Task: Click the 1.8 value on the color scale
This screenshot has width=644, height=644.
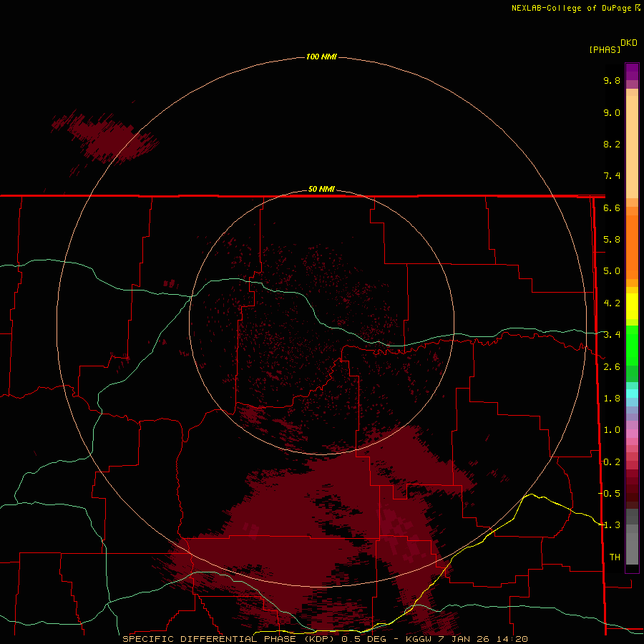Action: [x=612, y=399]
